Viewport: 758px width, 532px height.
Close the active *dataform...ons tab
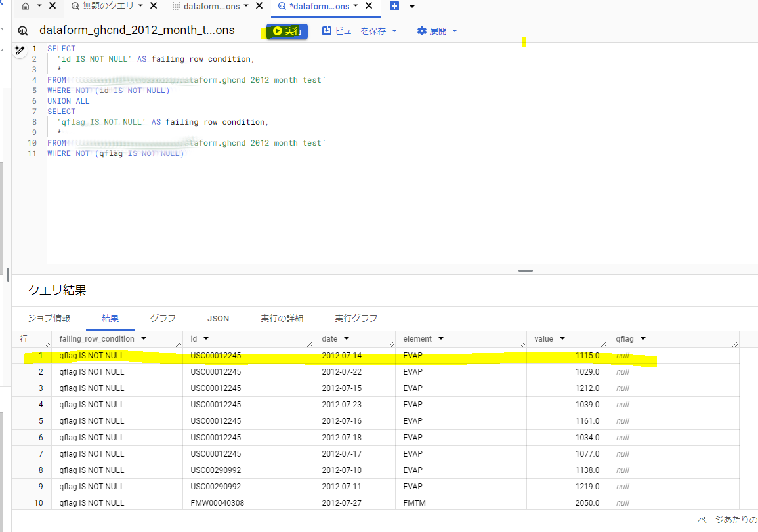point(369,6)
